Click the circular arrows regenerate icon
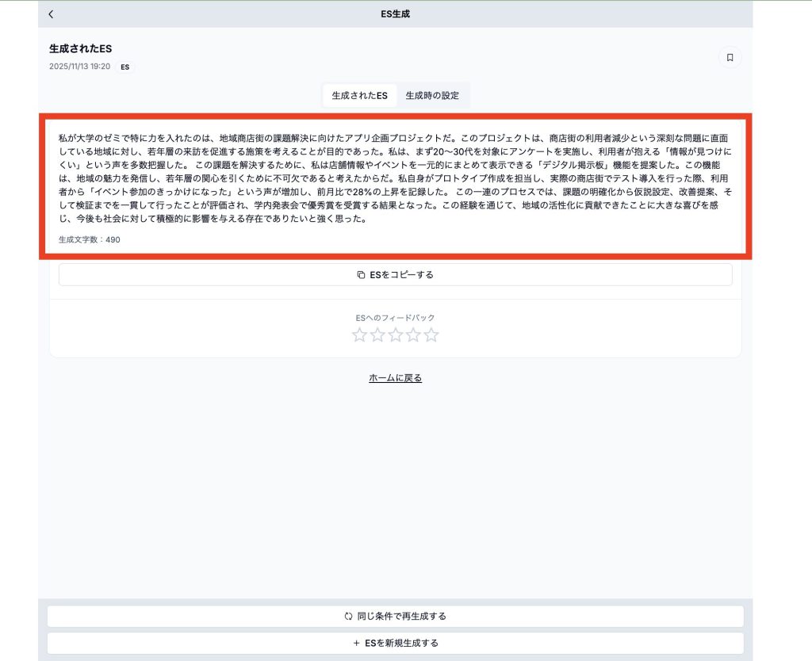 click(348, 617)
